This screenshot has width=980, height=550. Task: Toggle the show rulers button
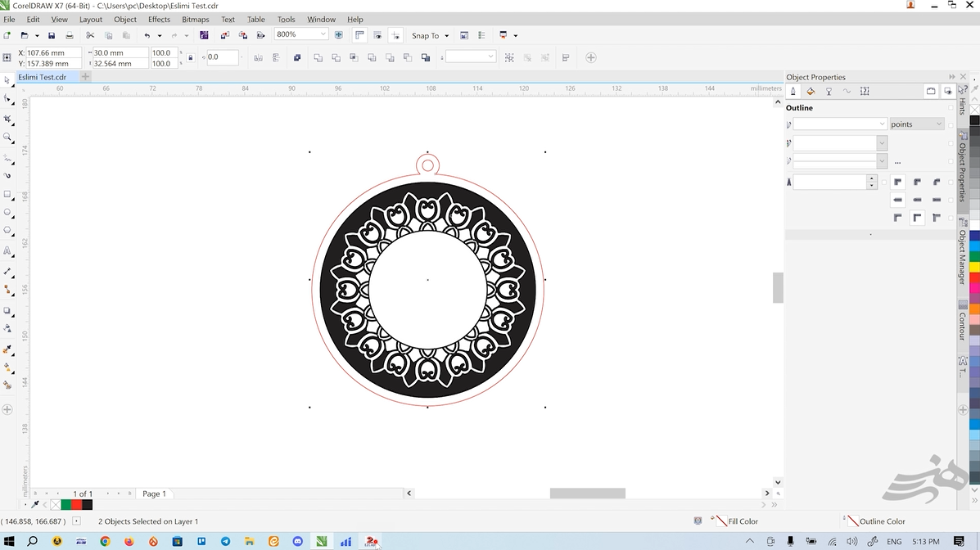[359, 35]
